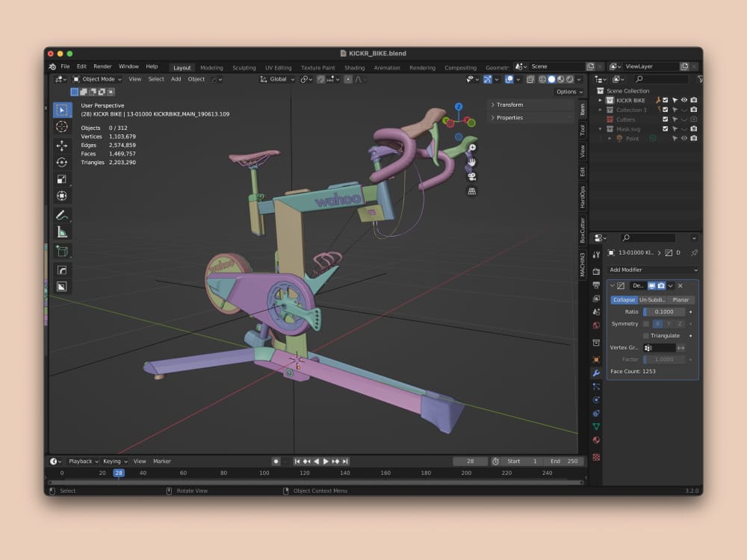This screenshot has height=560, width=747.
Task: Click the Collapse decimate mode button
Action: [x=624, y=300]
